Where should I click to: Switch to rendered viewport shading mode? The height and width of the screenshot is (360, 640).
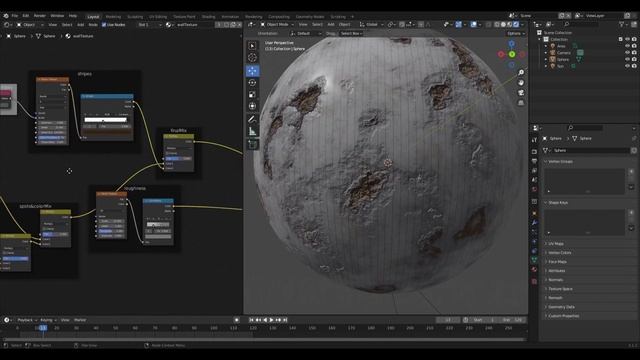(x=516, y=24)
